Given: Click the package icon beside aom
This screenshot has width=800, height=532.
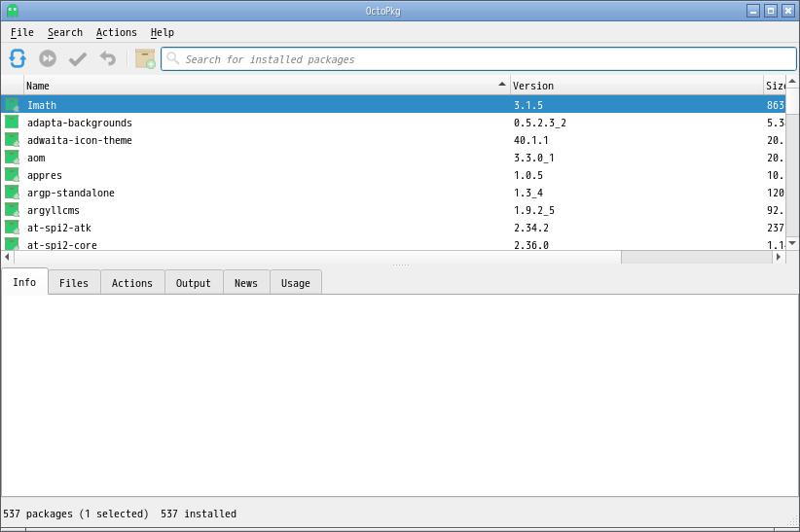Looking at the screenshot, I should 12,158.
